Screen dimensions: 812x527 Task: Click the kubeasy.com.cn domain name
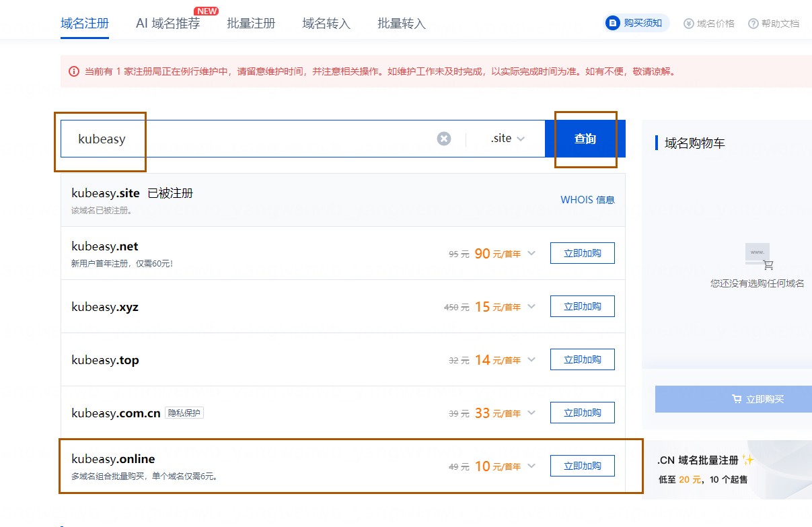point(116,413)
